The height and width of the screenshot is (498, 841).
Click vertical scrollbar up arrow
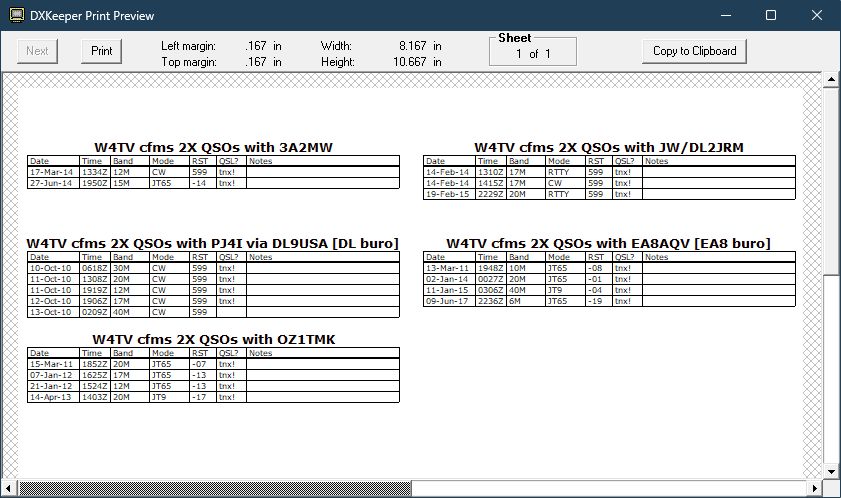click(x=831, y=79)
